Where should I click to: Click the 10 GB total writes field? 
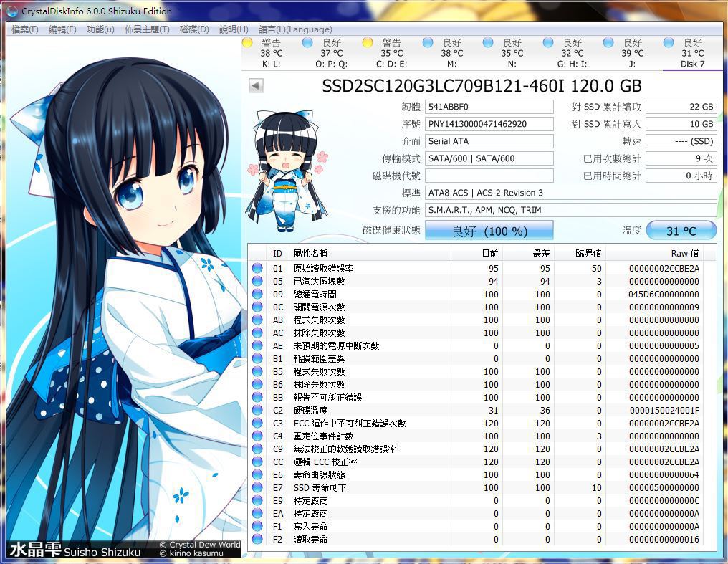click(x=681, y=124)
